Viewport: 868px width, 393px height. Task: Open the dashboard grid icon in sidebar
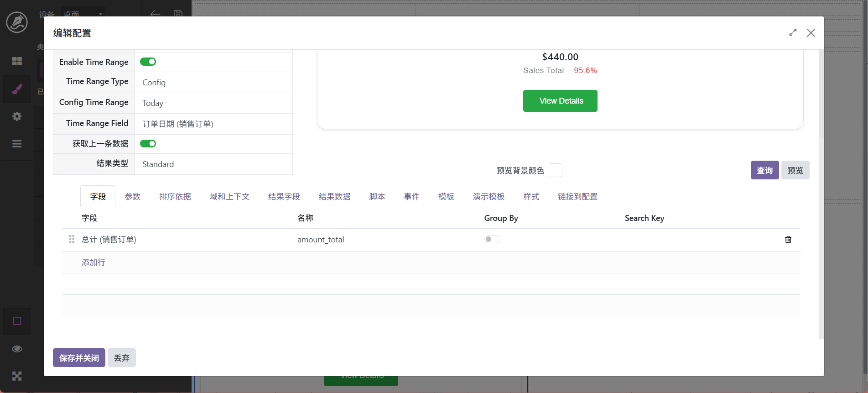pyautogui.click(x=17, y=61)
